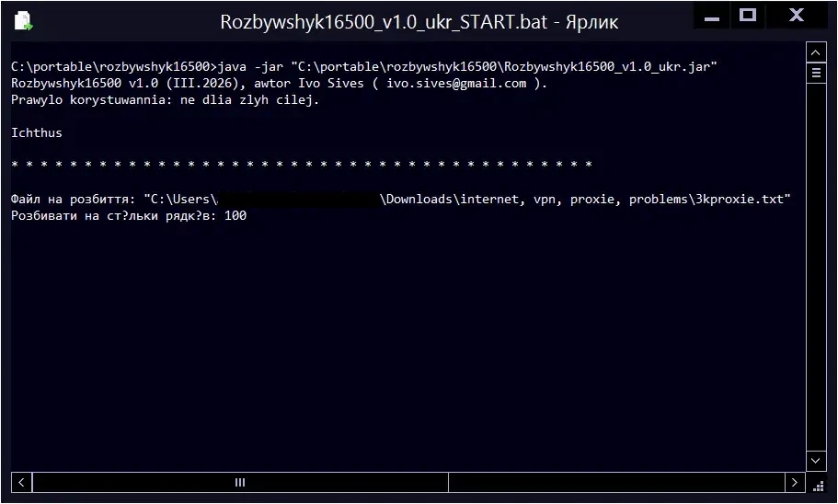838x504 pixels.
Task: Click the empty vertical scrollbar track below thumb
Action: tap(815, 276)
